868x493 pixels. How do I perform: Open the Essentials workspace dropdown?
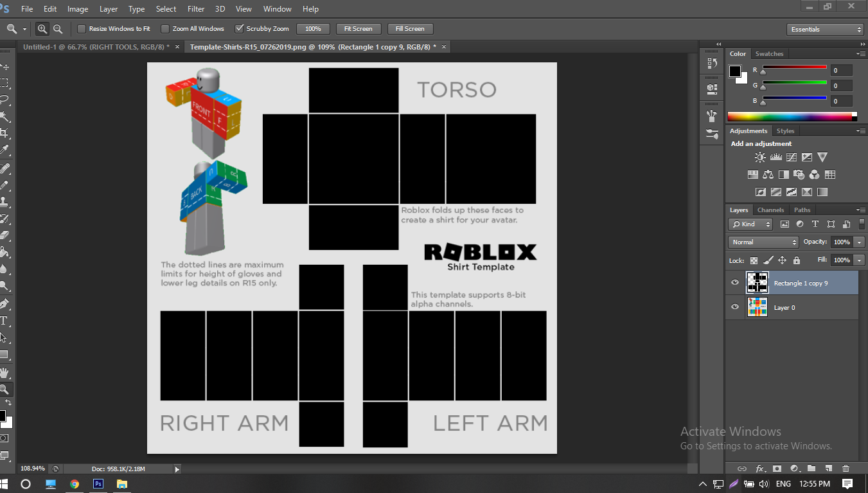(x=825, y=30)
